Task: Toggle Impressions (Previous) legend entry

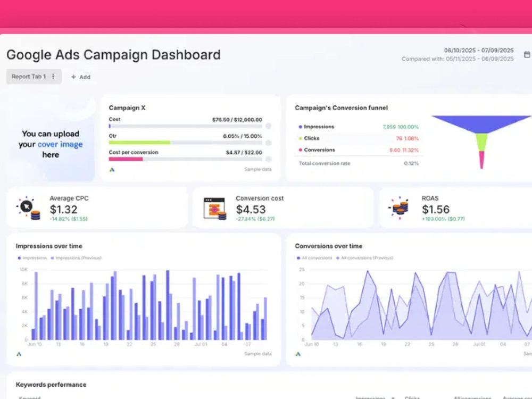Action: [x=76, y=258]
